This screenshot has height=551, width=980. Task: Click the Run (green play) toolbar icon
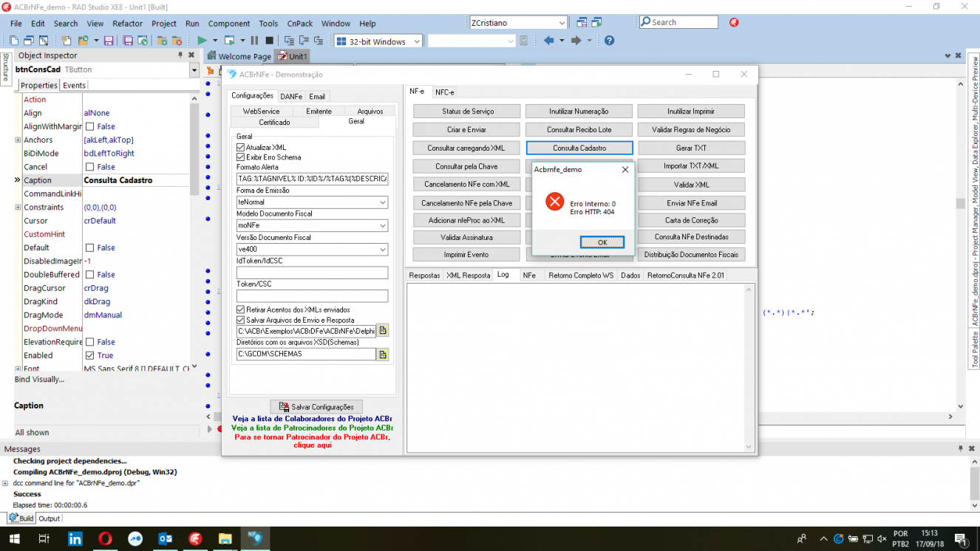pyautogui.click(x=202, y=41)
